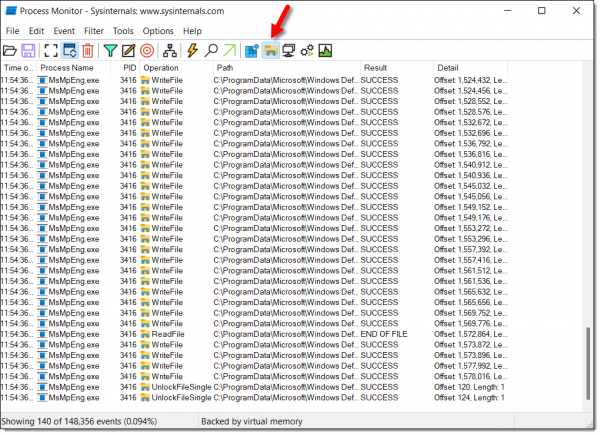Open the Event menu

64,31
